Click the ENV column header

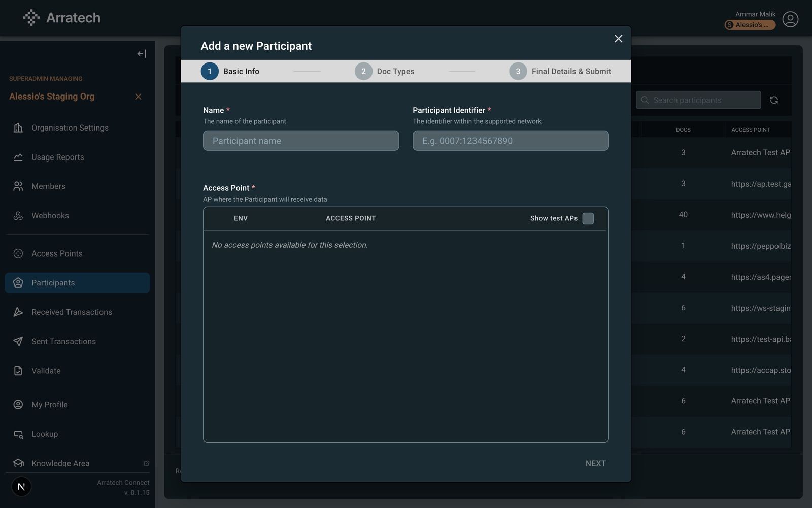(x=241, y=218)
